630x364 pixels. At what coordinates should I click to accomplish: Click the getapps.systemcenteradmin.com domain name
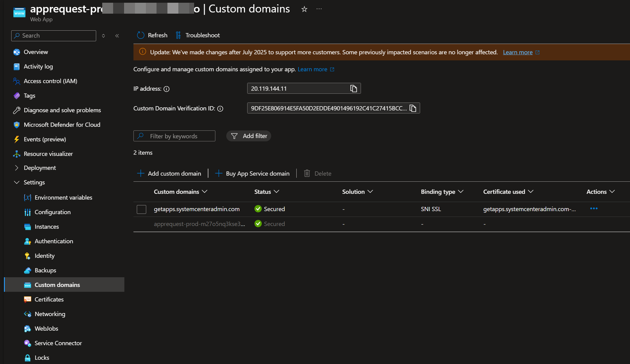pyautogui.click(x=197, y=209)
